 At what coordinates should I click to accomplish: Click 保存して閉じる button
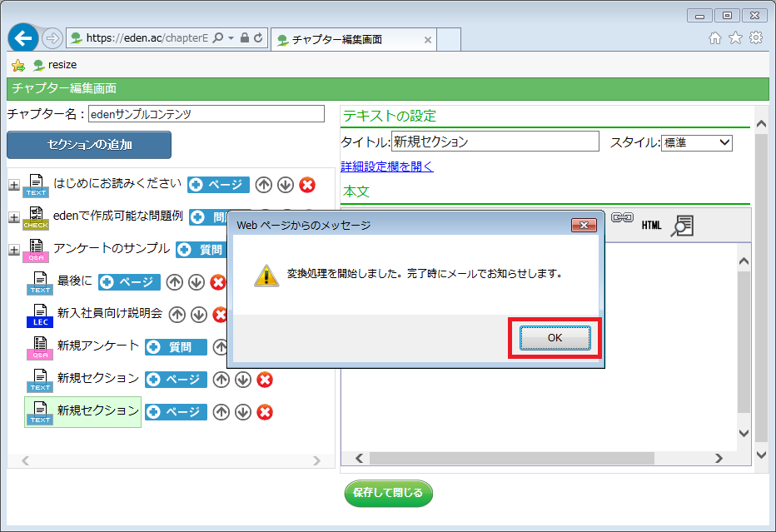click(x=389, y=493)
